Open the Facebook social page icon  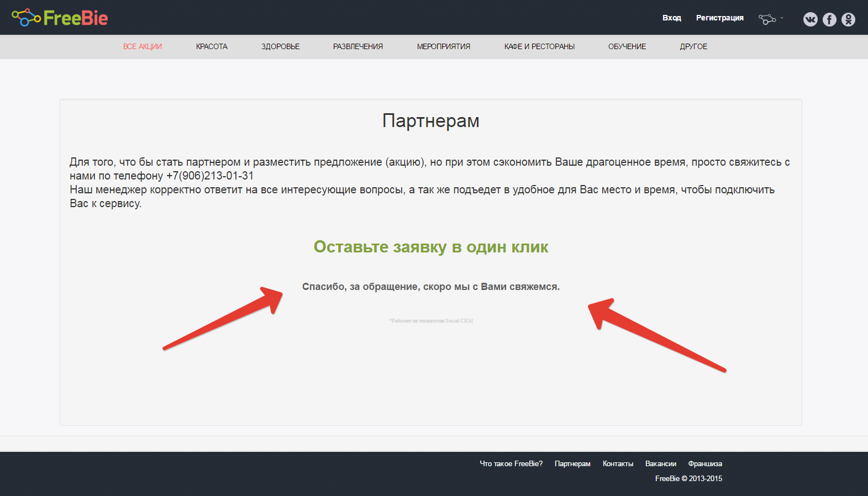(x=829, y=19)
